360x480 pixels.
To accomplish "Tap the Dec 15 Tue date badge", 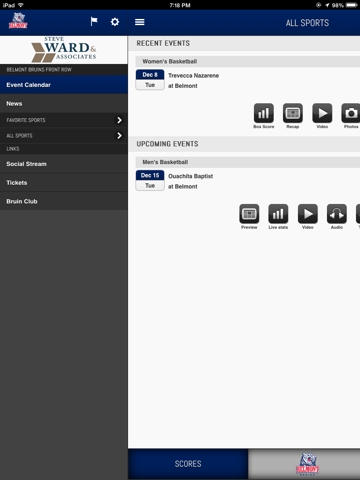I will [x=150, y=180].
